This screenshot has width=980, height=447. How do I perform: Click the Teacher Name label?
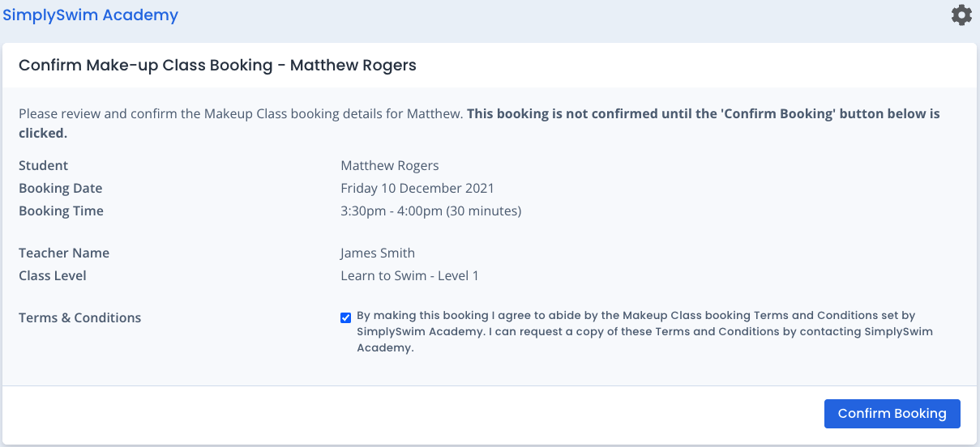coord(64,253)
